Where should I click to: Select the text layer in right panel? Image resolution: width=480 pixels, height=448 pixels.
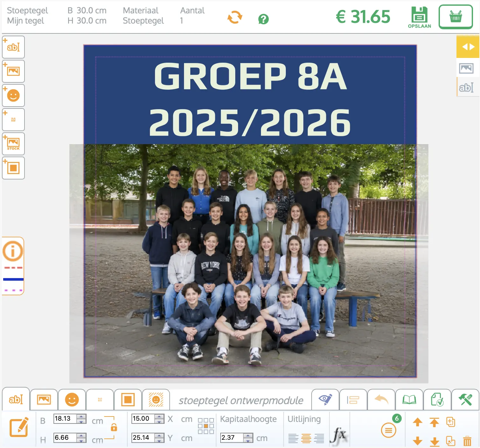(x=466, y=87)
